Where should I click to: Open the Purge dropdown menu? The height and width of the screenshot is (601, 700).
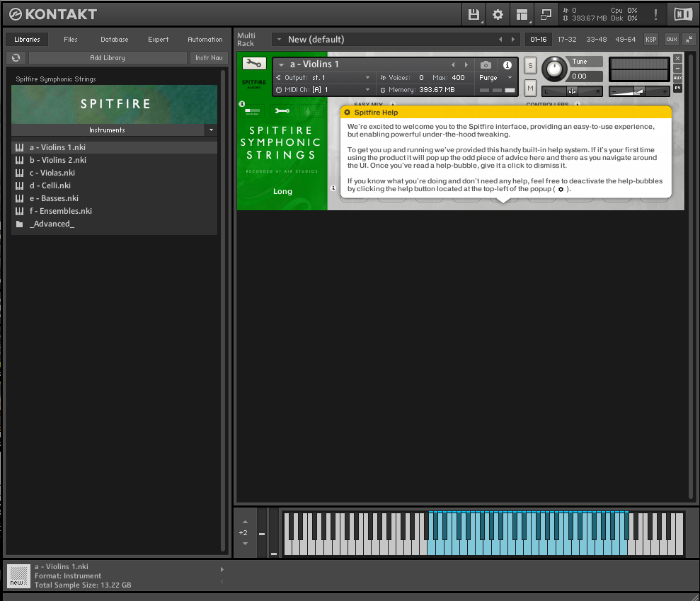[510, 78]
